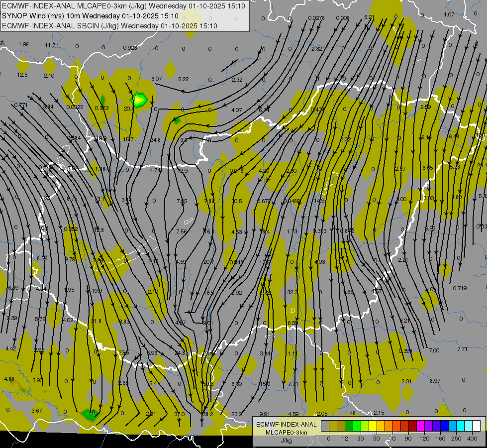Click the map value 3.67
This screenshot has width=487, height=448.
(x=37, y=411)
